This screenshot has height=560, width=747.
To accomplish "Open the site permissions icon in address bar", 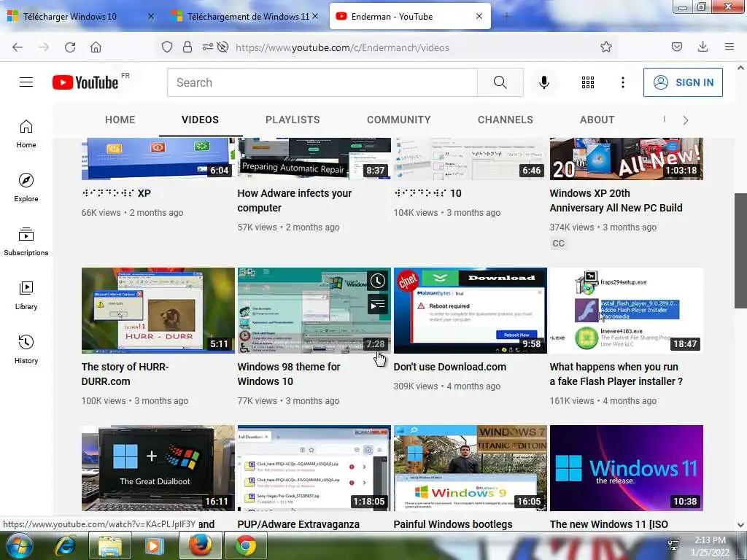I will click(x=208, y=47).
